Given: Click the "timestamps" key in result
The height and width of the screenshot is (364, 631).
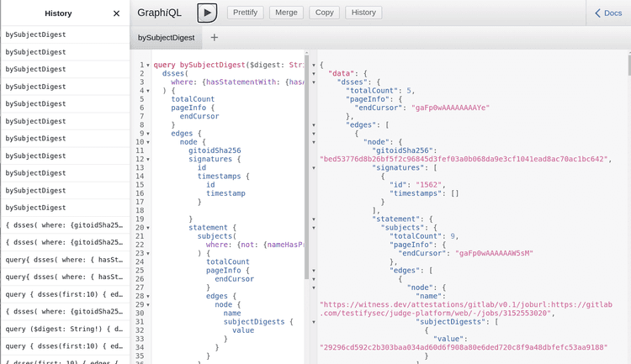Looking at the screenshot, I should click(417, 193).
